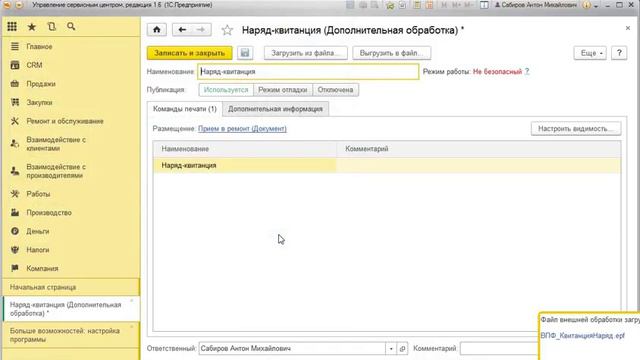The height and width of the screenshot is (360, 640).
Task: Click the calculator icon in title bar
Action: (417, 5)
